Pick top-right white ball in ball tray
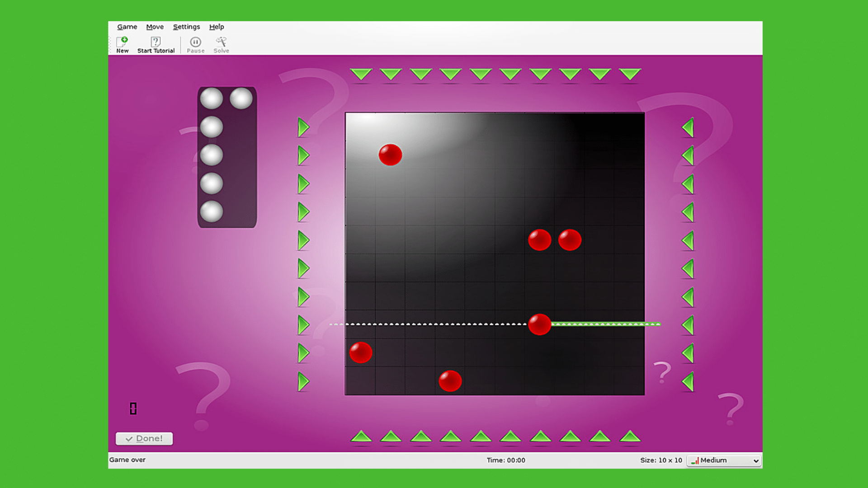 [x=241, y=99]
